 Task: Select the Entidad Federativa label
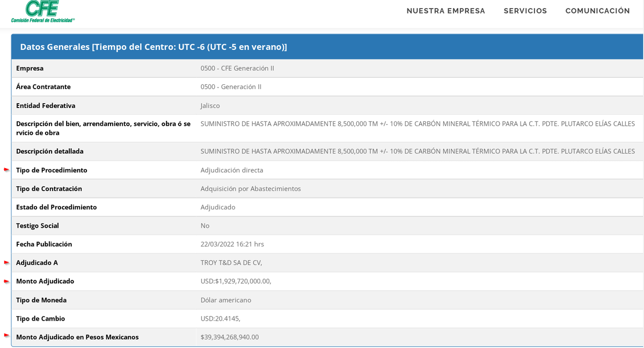pyautogui.click(x=46, y=105)
